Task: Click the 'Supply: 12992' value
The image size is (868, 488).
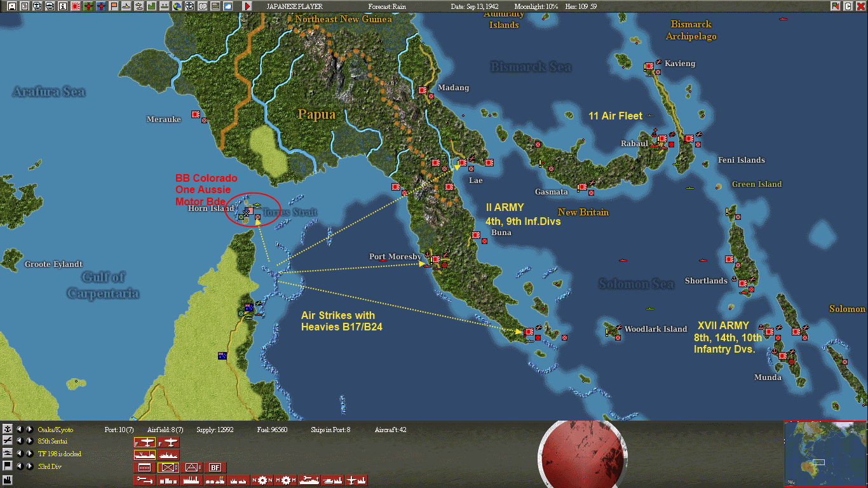Action: click(215, 430)
